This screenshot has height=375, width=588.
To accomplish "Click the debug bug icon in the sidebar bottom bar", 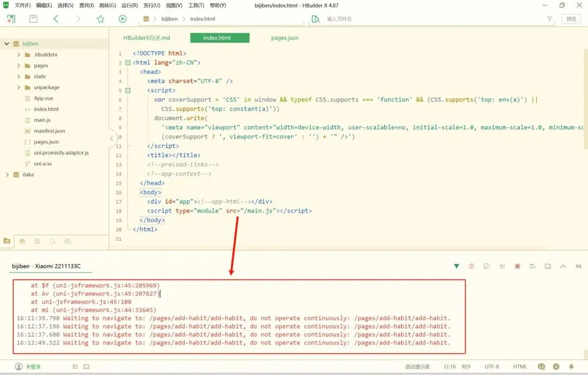I will point(37,241).
